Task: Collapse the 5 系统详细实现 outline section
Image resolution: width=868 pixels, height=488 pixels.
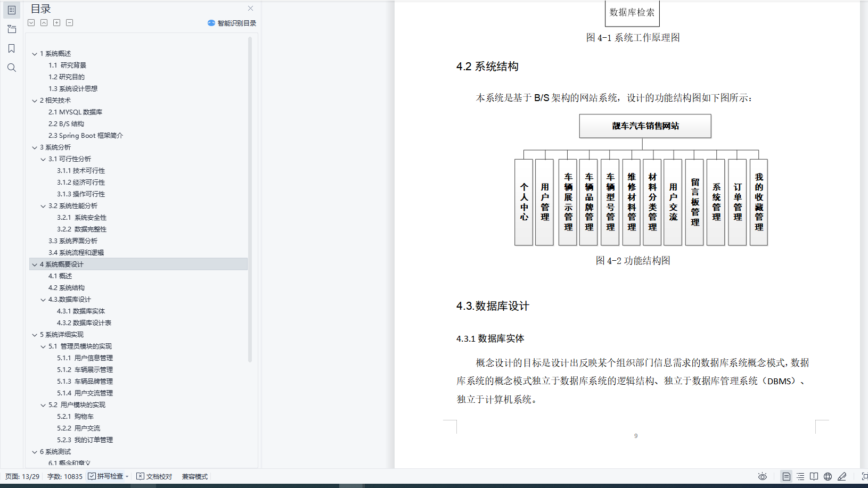Action: click(x=35, y=335)
